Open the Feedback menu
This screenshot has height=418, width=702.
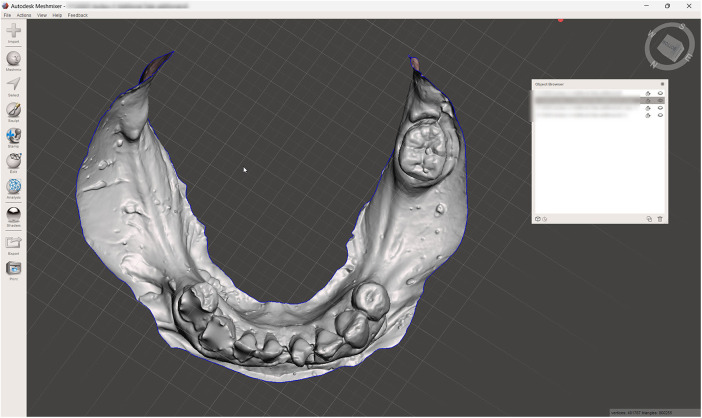coord(77,15)
